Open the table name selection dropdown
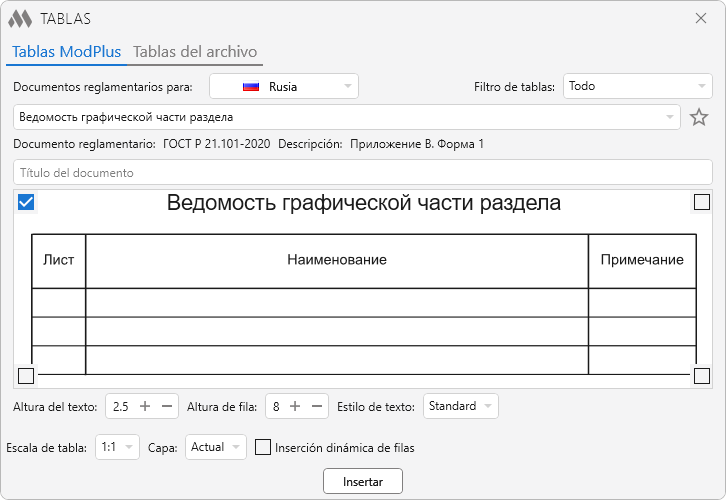The width and height of the screenshot is (726, 500). point(346,117)
